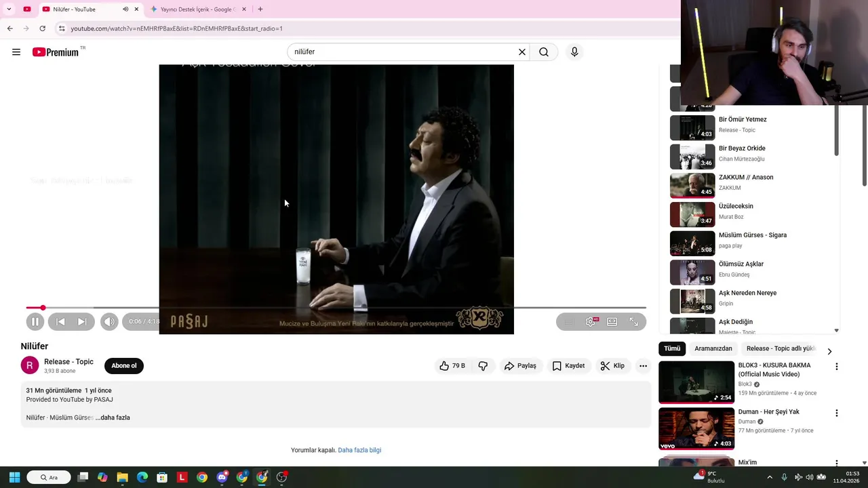Play BLOK3 - KUSURA BAKMA thumbnail
Image resolution: width=868 pixels, height=488 pixels.
(x=696, y=382)
